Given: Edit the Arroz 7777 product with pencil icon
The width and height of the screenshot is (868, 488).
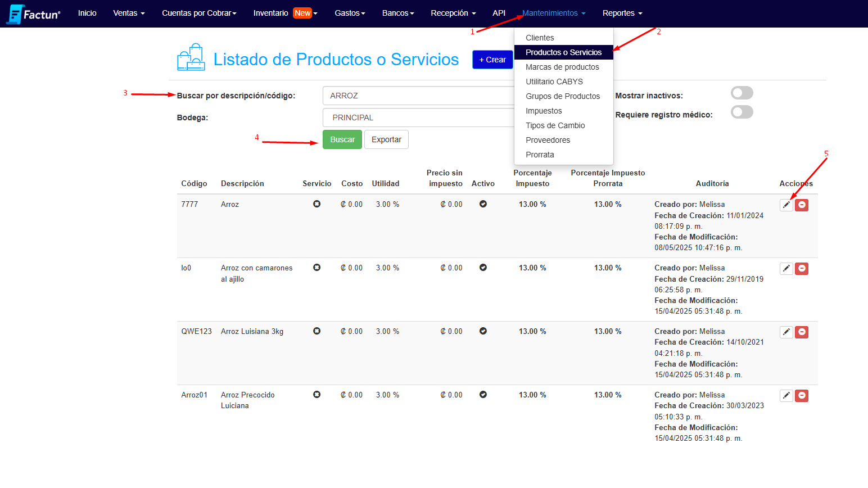Looking at the screenshot, I should click(786, 205).
